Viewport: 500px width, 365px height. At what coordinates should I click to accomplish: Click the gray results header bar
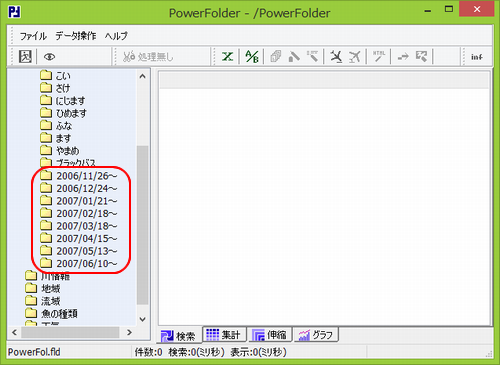coord(324,80)
